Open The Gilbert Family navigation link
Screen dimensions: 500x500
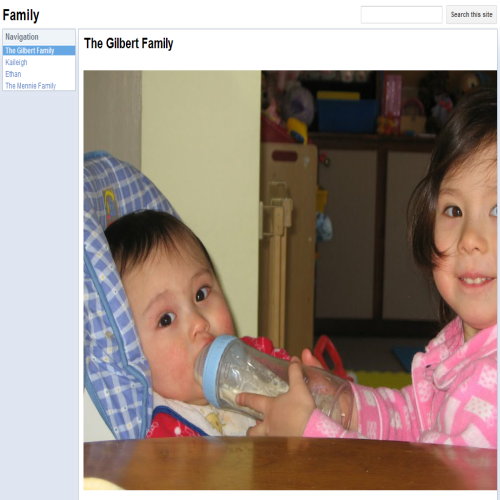(30, 51)
